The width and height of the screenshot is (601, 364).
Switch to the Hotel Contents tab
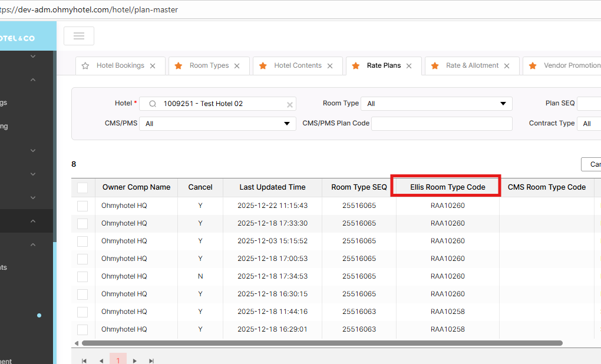tap(298, 66)
